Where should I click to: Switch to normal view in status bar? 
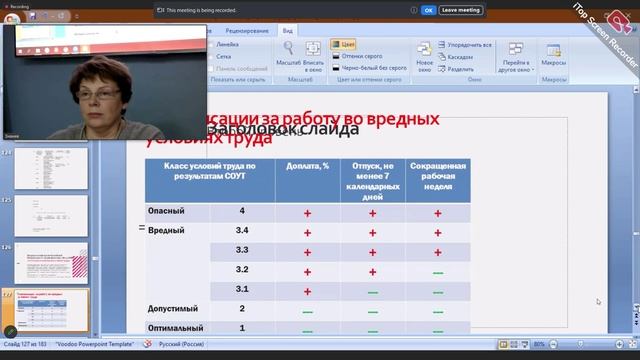click(x=503, y=344)
